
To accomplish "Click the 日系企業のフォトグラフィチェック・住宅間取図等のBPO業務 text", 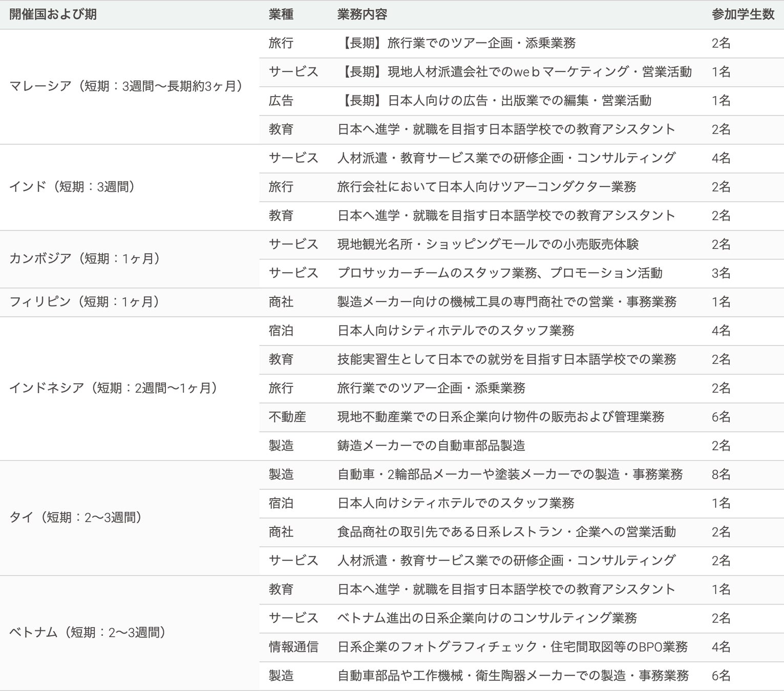I will (513, 647).
